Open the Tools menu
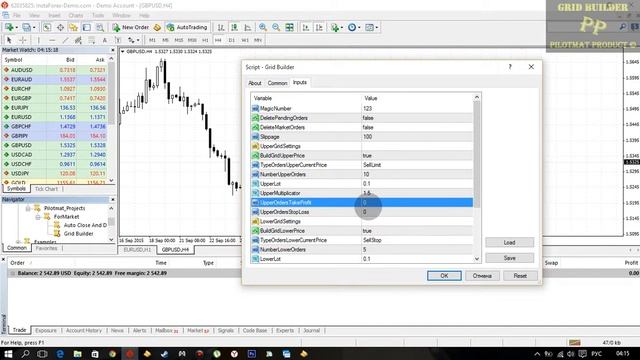 click(x=98, y=15)
